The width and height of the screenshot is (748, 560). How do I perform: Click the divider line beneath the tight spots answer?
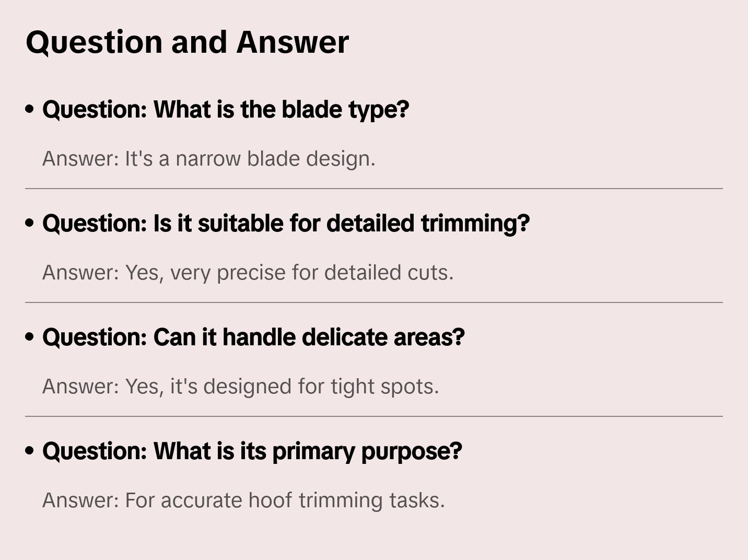pos(374,416)
